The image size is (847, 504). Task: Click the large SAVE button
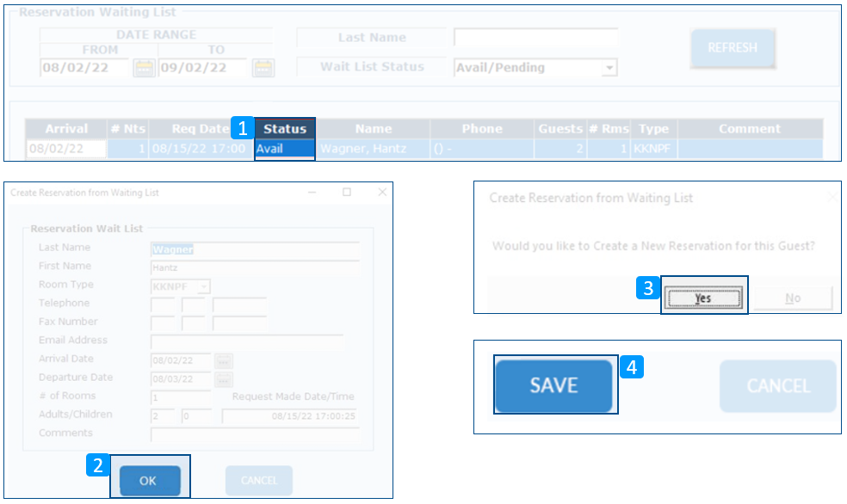(553, 386)
